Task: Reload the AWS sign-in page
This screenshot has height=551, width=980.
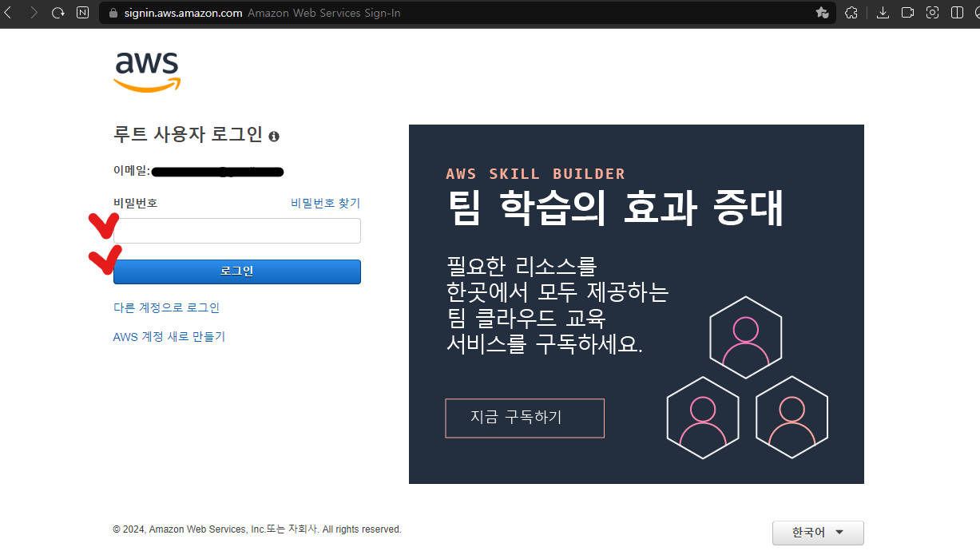Action: point(58,13)
